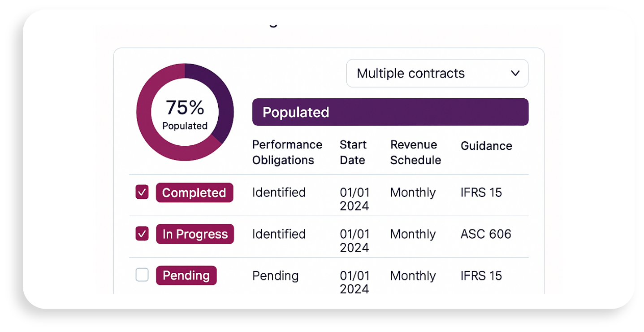The height and width of the screenshot is (332, 644).
Task: Select the Populated header bar
Action: click(x=390, y=112)
